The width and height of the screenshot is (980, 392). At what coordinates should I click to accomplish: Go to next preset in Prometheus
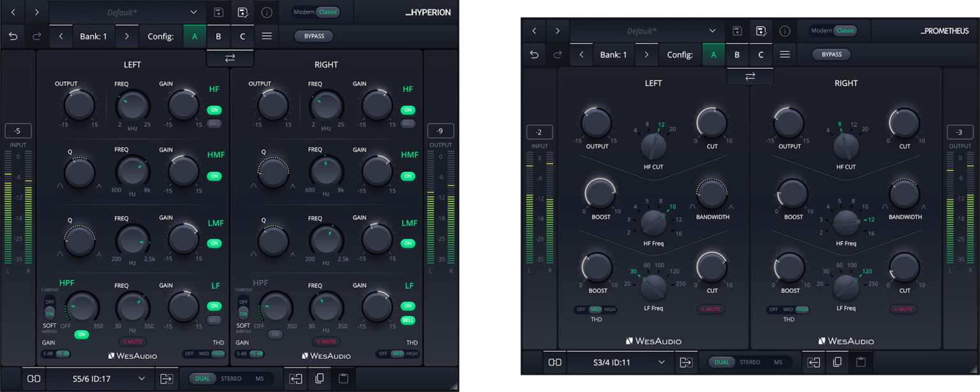pyautogui.click(x=558, y=31)
